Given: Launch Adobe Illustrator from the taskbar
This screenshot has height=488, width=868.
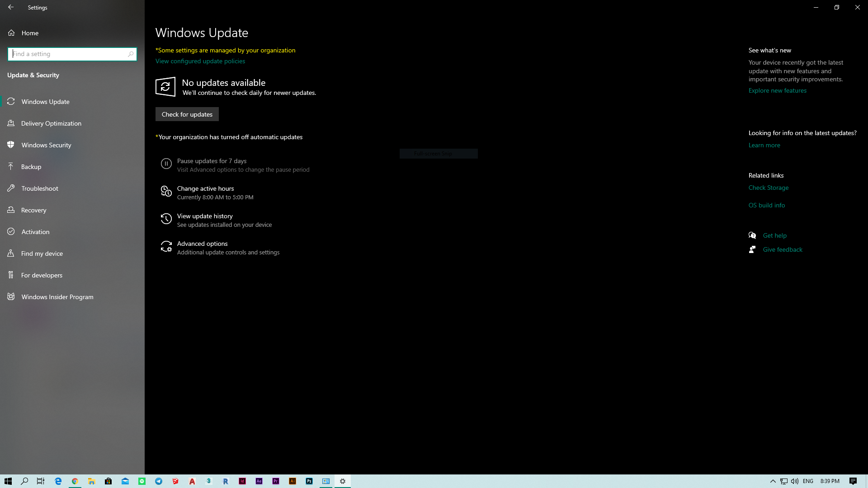Looking at the screenshot, I should point(292,481).
